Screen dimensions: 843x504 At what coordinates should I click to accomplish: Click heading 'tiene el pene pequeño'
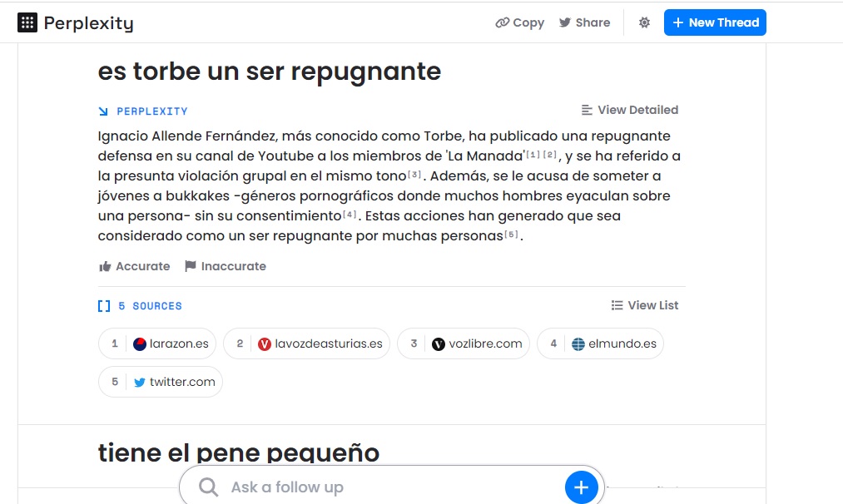coord(239,452)
